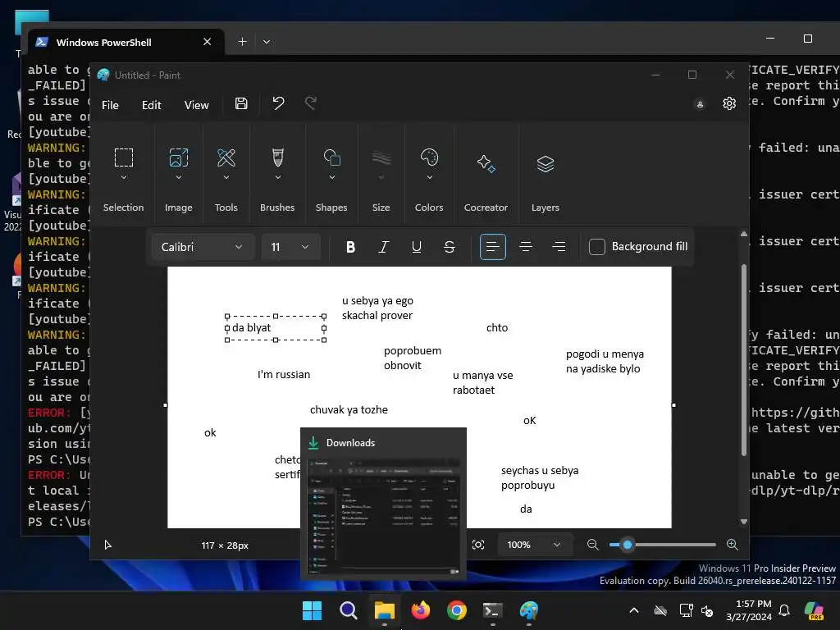Expand the Shapes options chevron
The image size is (840, 630).
click(331, 177)
